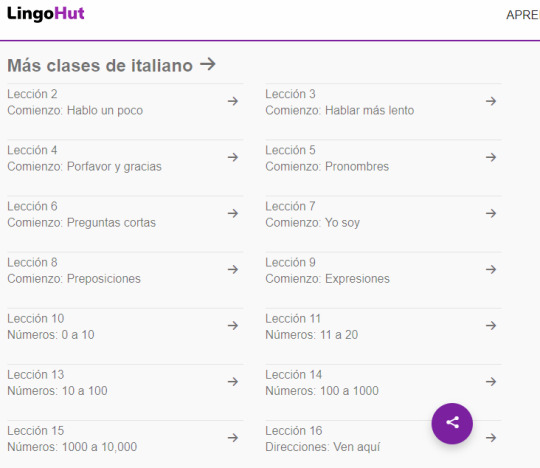This screenshot has height=468, width=540.
Task: Click the Lección 8 title text
Action: point(32,262)
